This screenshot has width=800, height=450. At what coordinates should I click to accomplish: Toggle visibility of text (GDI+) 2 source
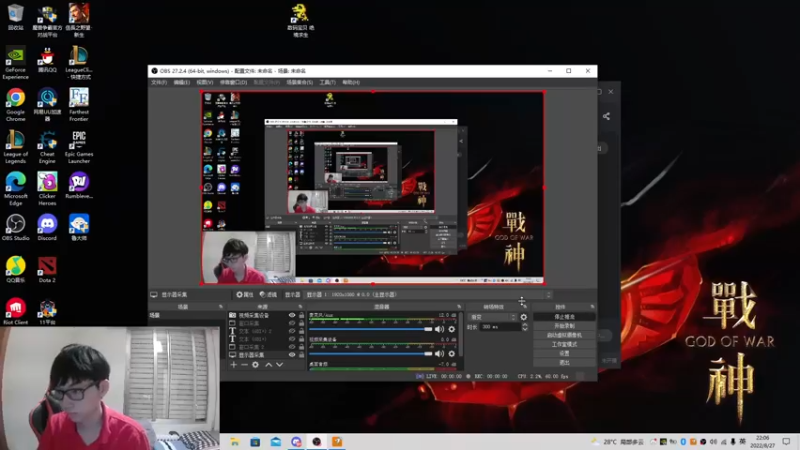coord(292,331)
